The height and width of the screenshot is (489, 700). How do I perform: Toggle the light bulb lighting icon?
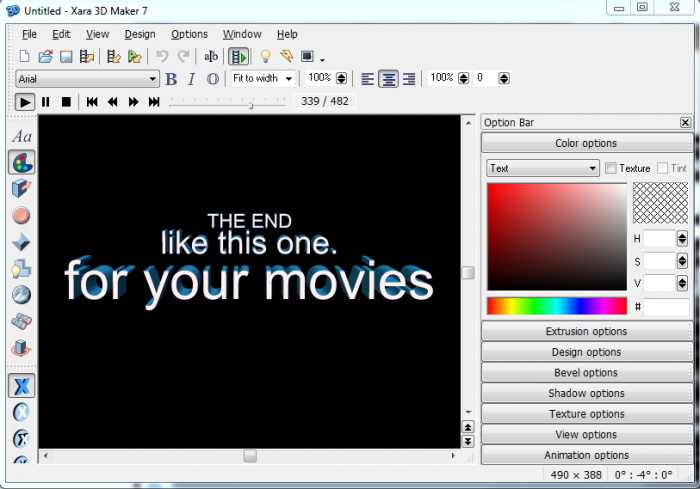click(x=265, y=56)
